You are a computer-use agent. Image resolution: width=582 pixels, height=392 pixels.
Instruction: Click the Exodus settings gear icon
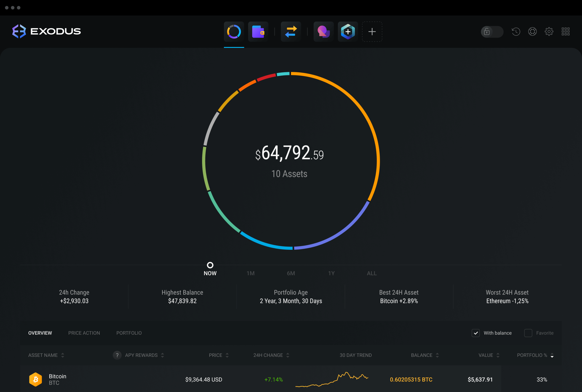[550, 31]
